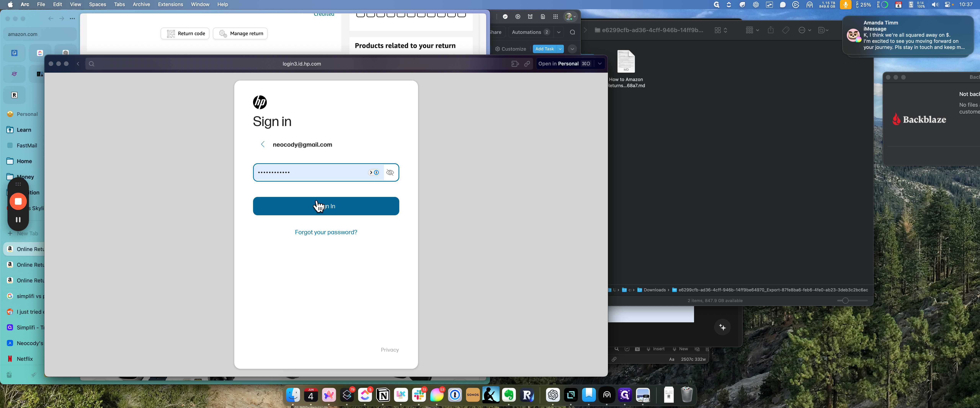Click the tag icon in Finder toolbar
Viewport: 980px width, 408px height.
click(786, 30)
